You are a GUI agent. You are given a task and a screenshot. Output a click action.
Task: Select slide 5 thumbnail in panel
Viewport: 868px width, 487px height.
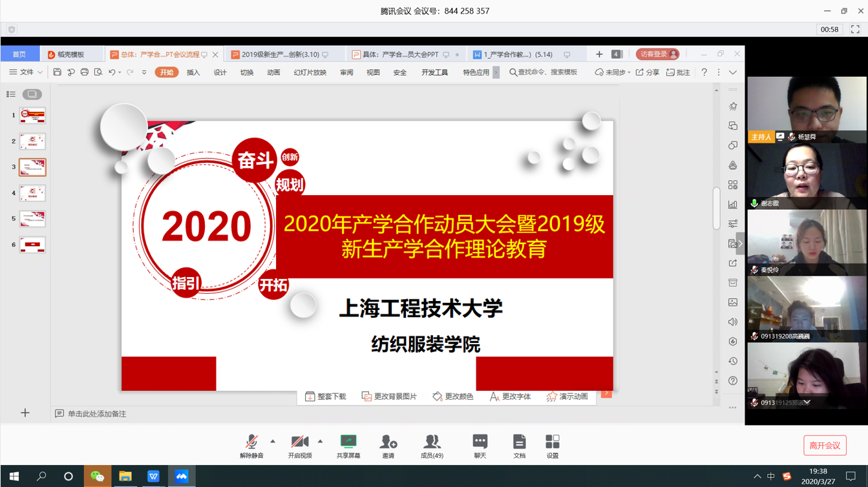32,219
